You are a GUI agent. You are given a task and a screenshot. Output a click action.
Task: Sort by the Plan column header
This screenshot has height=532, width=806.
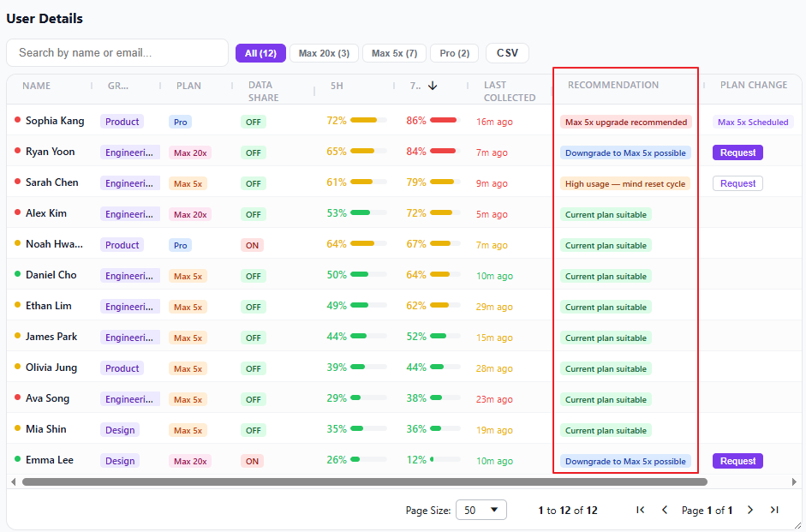188,86
